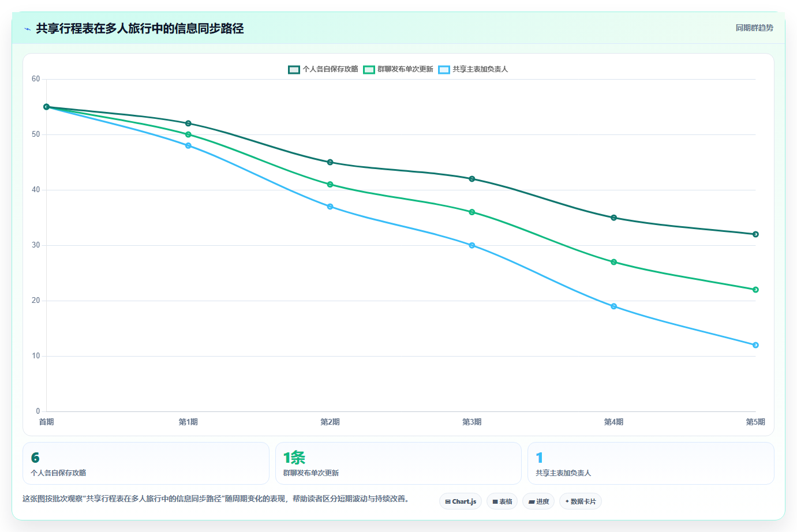Click the 数据卡片 chip
This screenshot has width=797, height=532.
pos(581,501)
